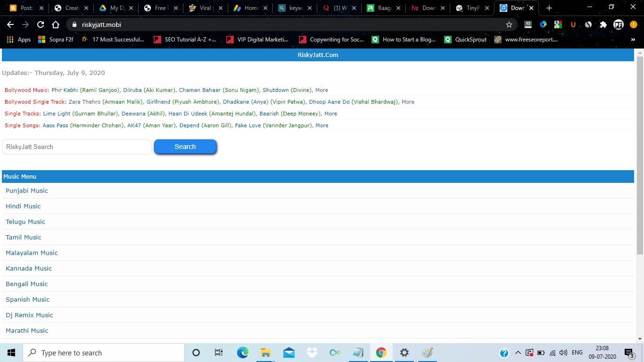Viewport: 644px width, 362px height.
Task: Click the colorful Google extension icon
Action: pos(558,25)
